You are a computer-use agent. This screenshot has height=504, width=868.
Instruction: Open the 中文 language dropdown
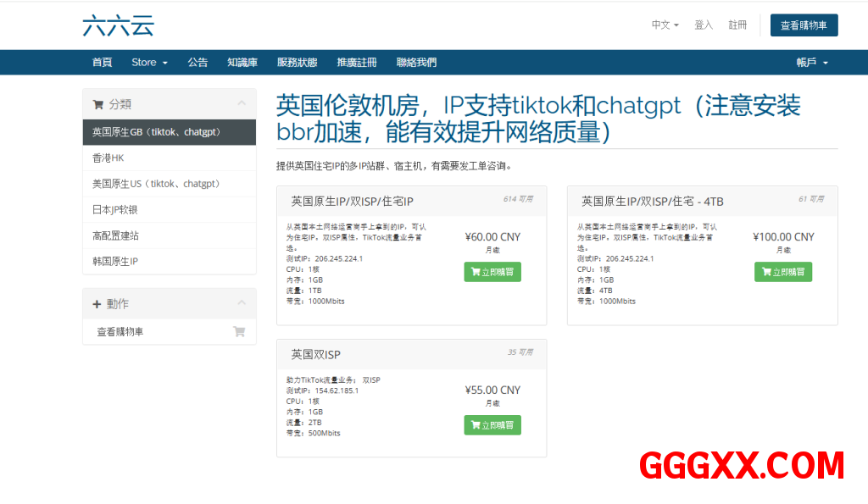[x=665, y=25]
